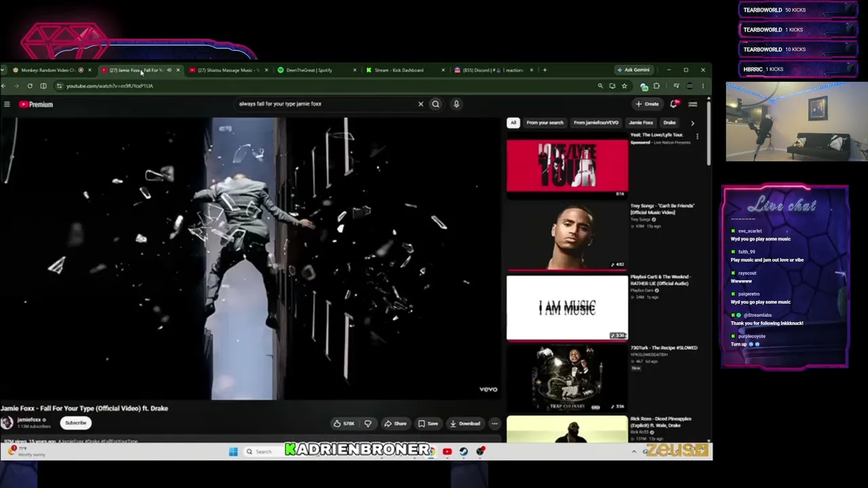Subscribe to the jamiefoxx channel

point(75,423)
